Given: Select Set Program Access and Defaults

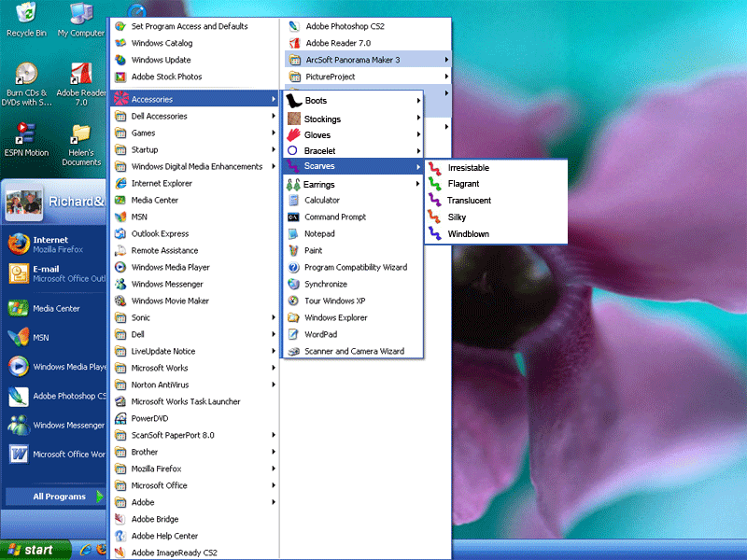Looking at the screenshot, I should tap(194, 26).
